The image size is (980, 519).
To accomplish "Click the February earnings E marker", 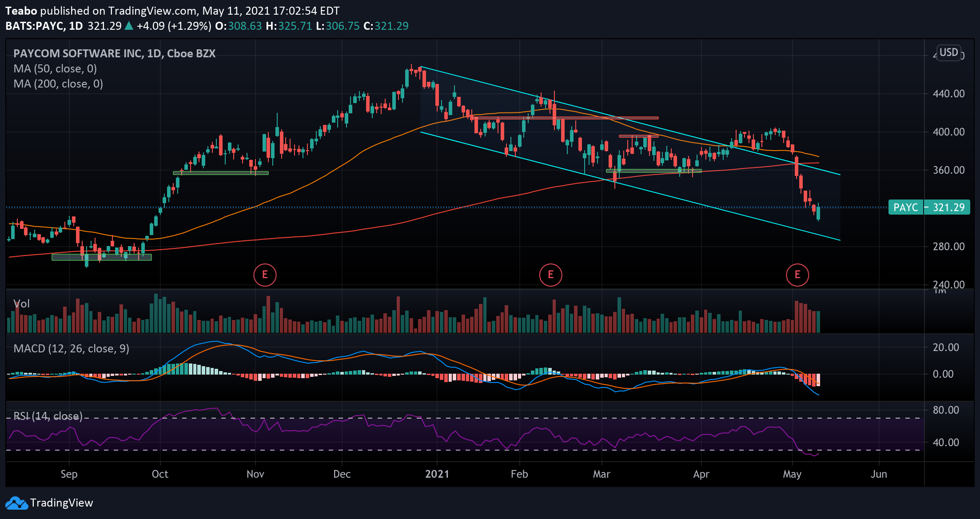I will pyautogui.click(x=550, y=275).
